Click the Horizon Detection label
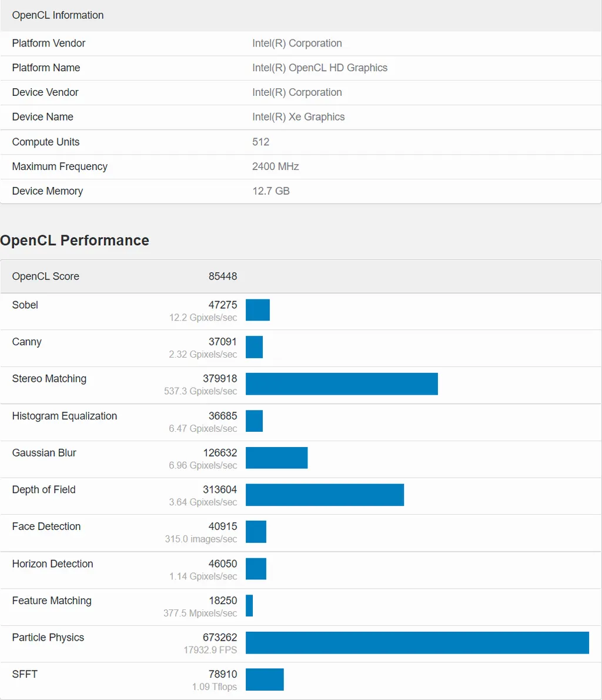The height and width of the screenshot is (700, 602). point(52,564)
